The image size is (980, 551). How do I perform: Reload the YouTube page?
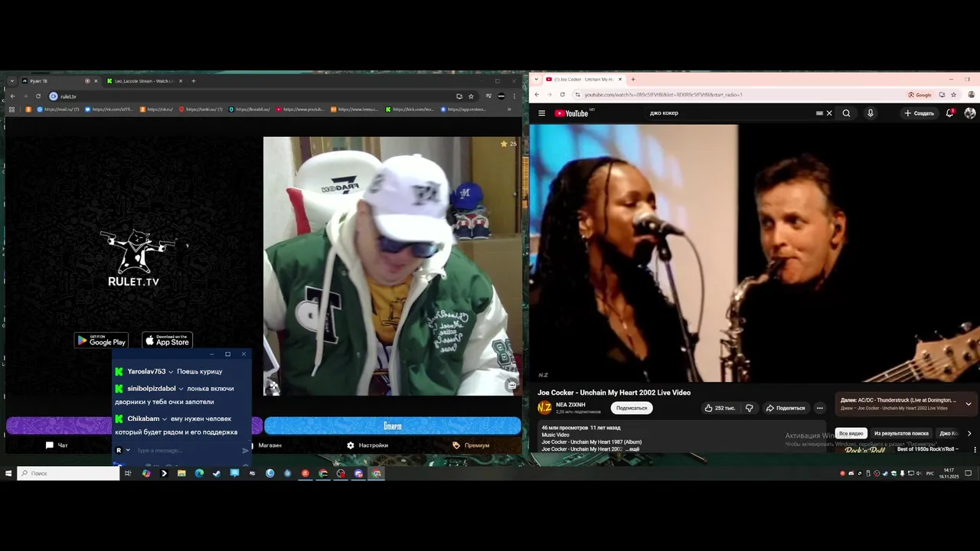(x=562, y=95)
